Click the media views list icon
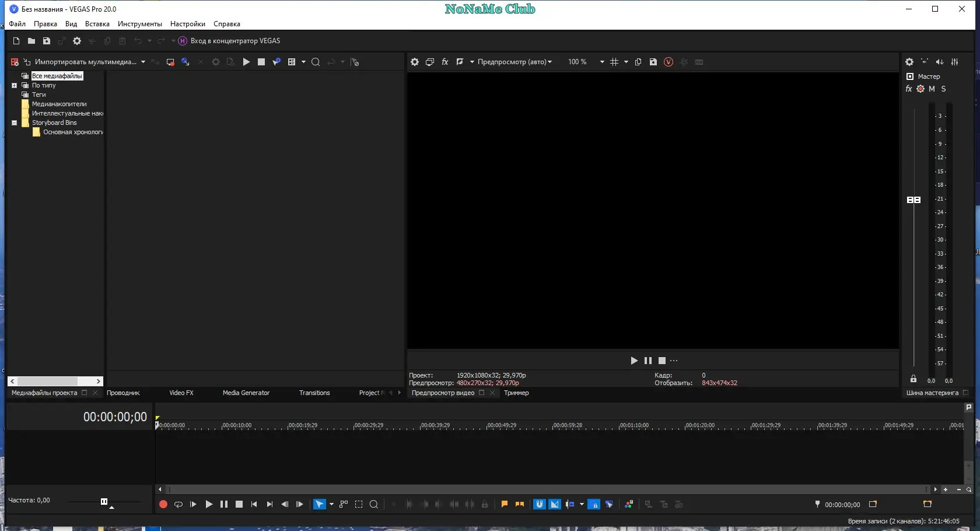Image resolution: width=980 pixels, height=531 pixels. coord(292,62)
